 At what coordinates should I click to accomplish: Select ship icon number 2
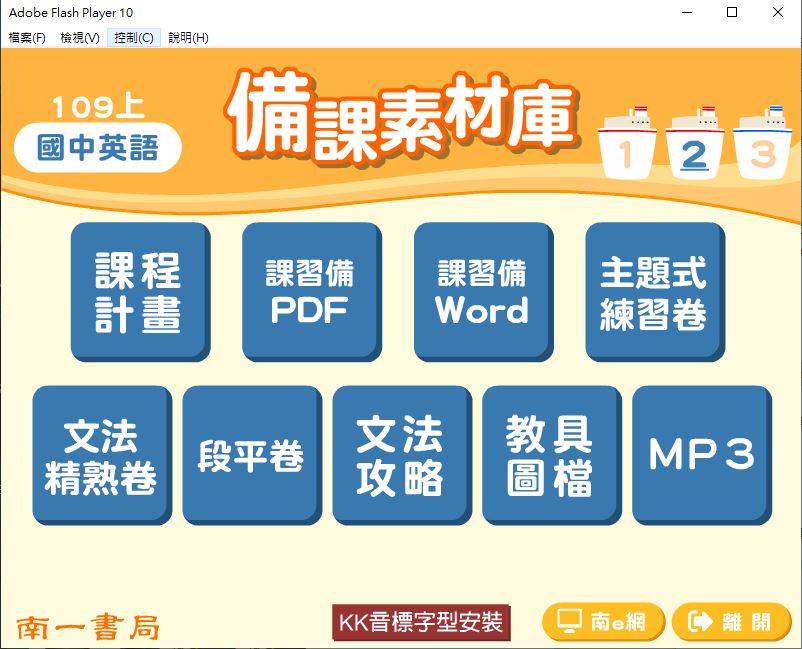point(694,143)
